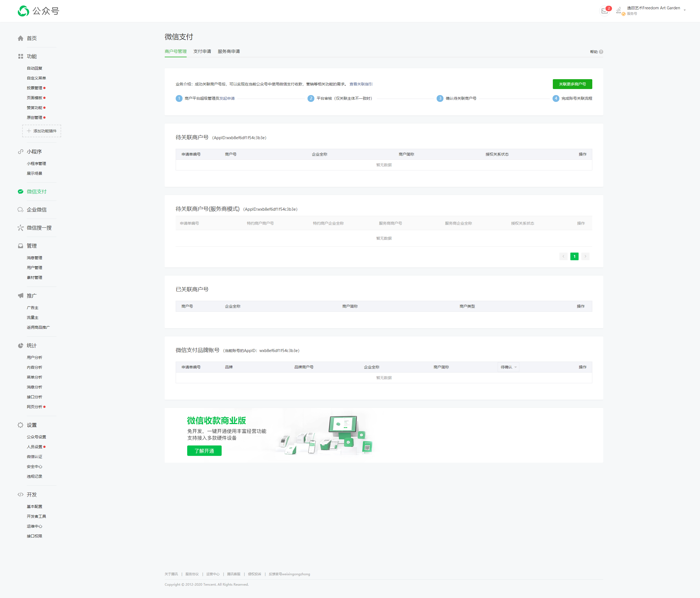This screenshot has width=700, height=598.
Task: Open the 查看关联指引 link
Action: click(361, 84)
